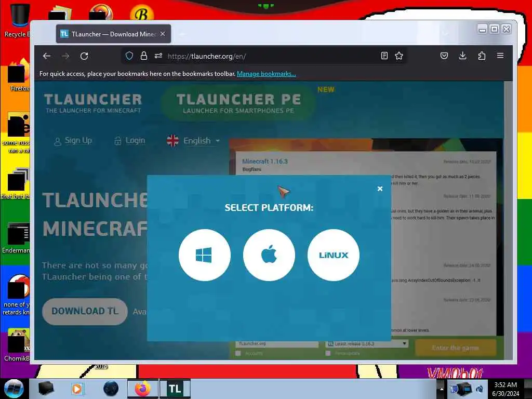Show hidden system tray icons arrow
532x399 pixels.
(x=442, y=389)
